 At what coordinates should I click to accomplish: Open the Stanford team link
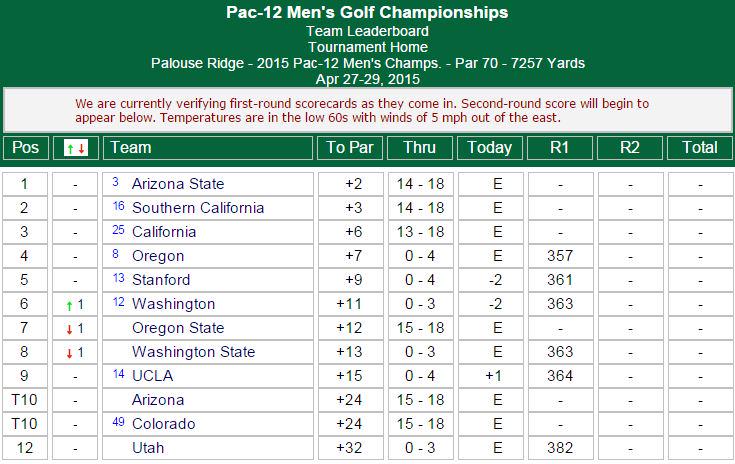161,280
